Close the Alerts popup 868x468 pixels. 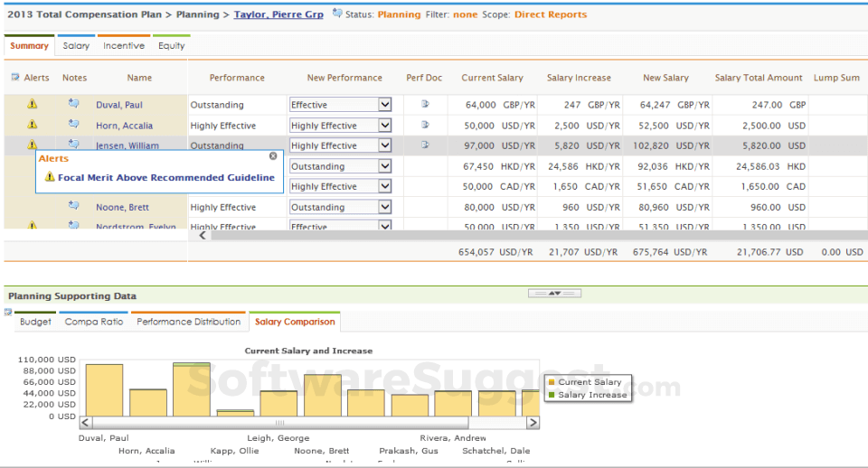click(273, 156)
